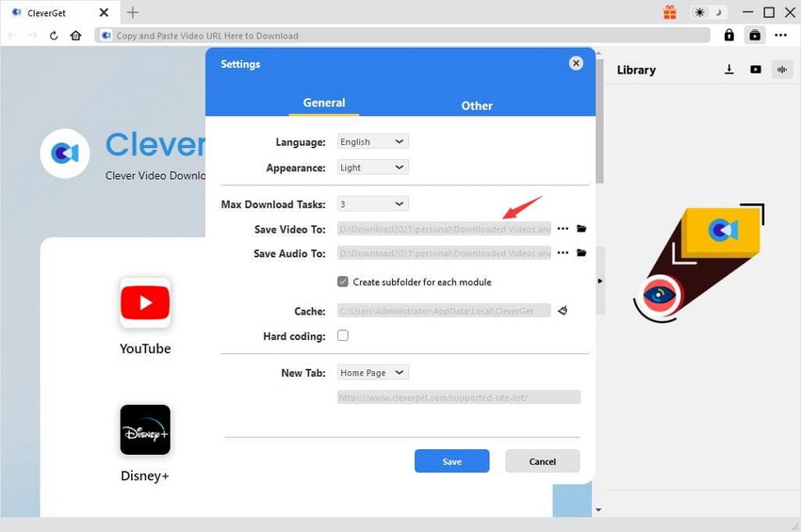Viewport: 801px width, 532px height.
Task: Show downloading tasks in Library
Action: (729, 70)
